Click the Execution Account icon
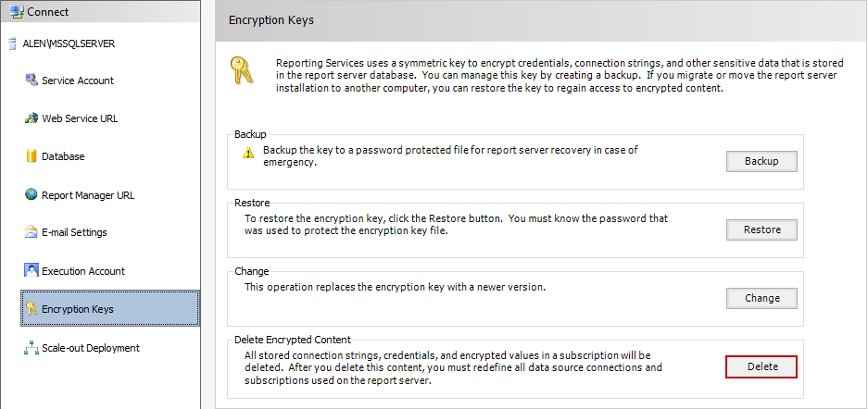 31,271
